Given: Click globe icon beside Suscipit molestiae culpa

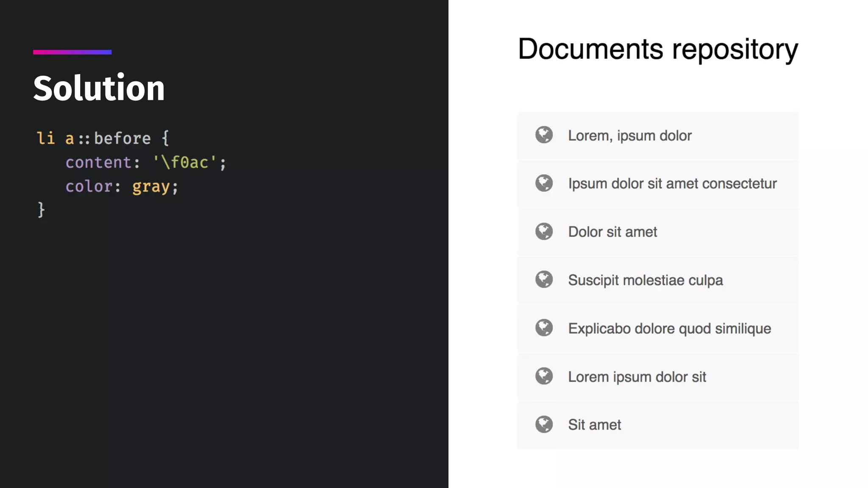Looking at the screenshot, I should tap(544, 280).
